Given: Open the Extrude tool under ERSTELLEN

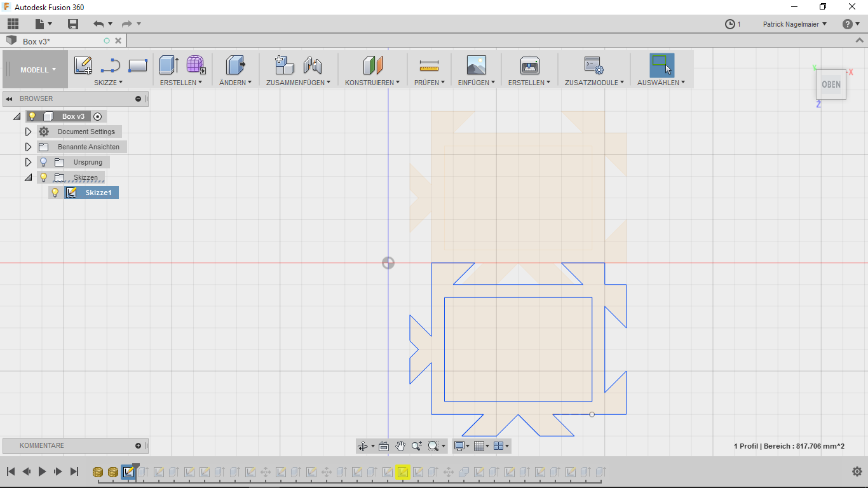Looking at the screenshot, I should (x=168, y=65).
